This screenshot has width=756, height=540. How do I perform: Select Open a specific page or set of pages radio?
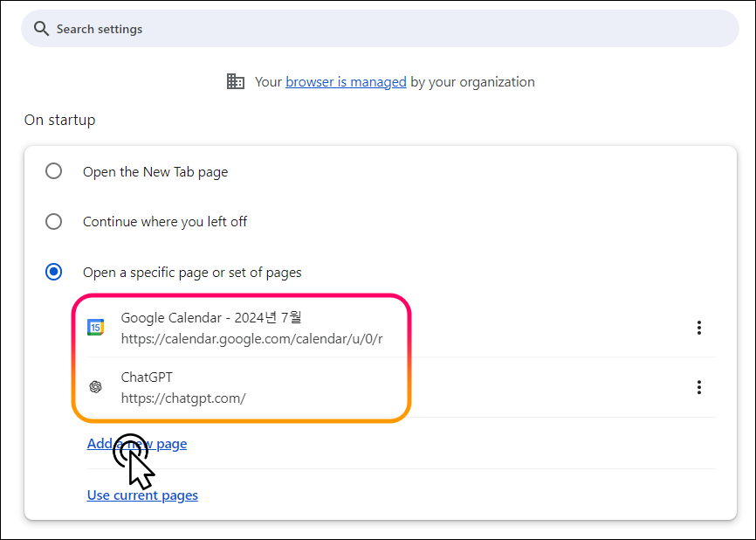53,272
